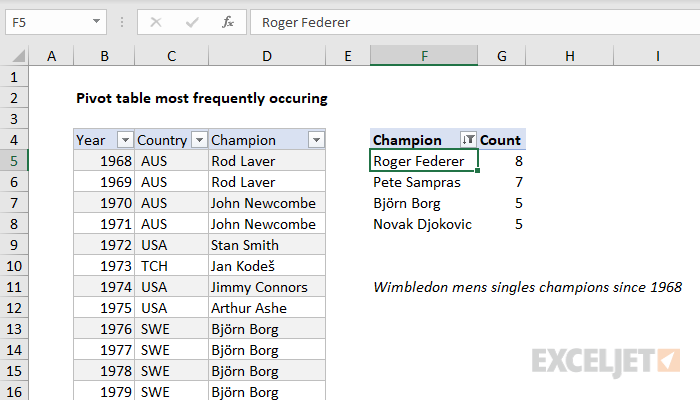This screenshot has height=400, width=700.
Task: Open the Champion pivot sort filter button
Action: [468, 140]
